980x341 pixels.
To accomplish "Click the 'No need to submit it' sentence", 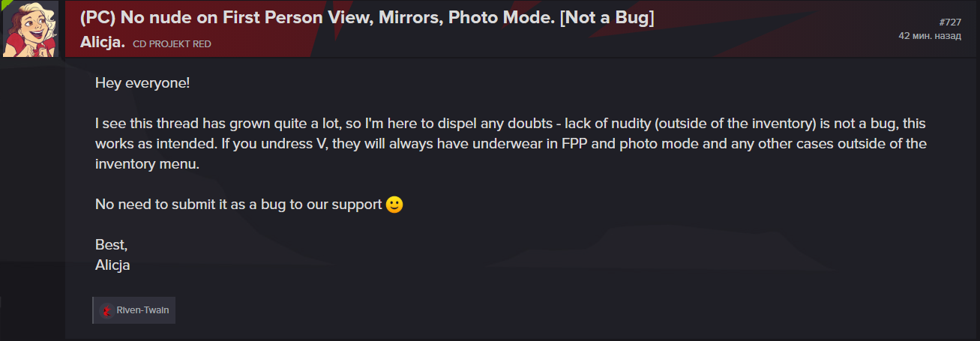I will tap(239, 204).
